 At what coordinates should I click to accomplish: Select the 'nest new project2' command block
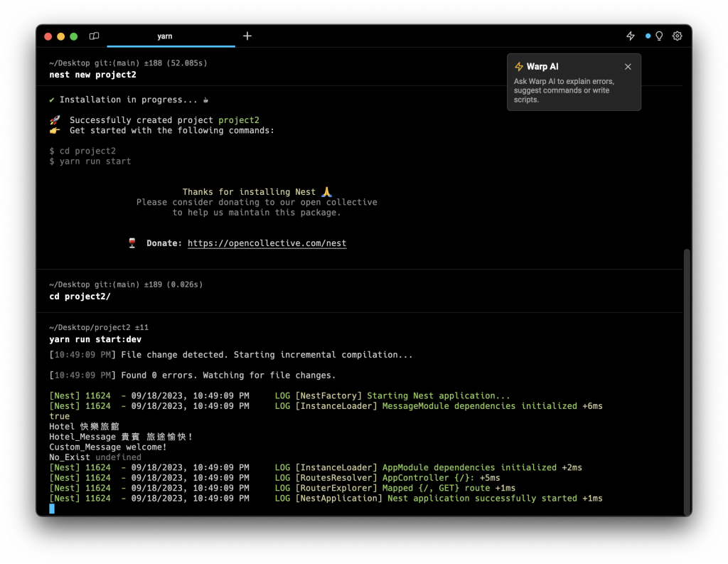[93, 75]
